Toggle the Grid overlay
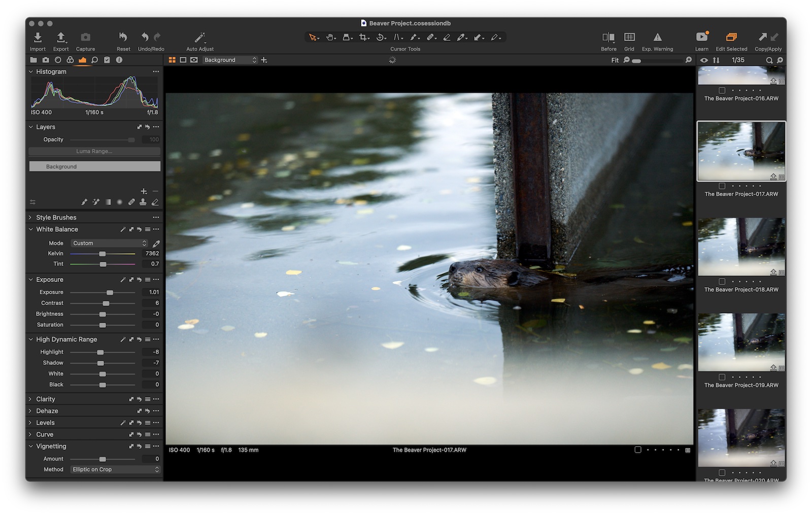This screenshot has width=812, height=515. tap(629, 37)
